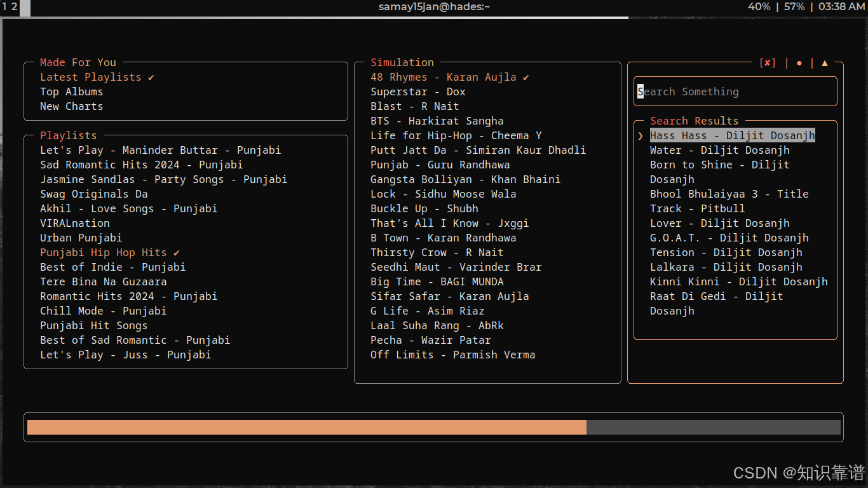The height and width of the screenshot is (488, 868).
Task: Play Buckle Up - Shubh
Action: tap(424, 208)
